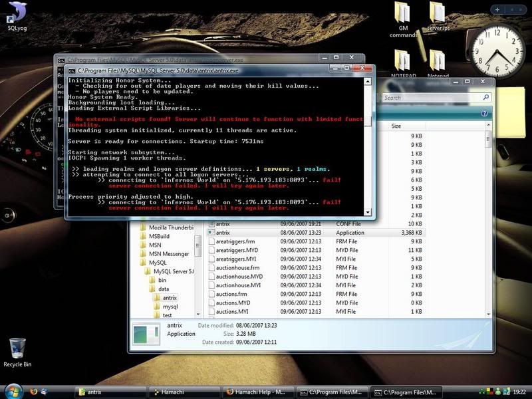This screenshot has height=399, width=532.
Task: Click the console scrollbar up arrow
Action: click(368, 81)
